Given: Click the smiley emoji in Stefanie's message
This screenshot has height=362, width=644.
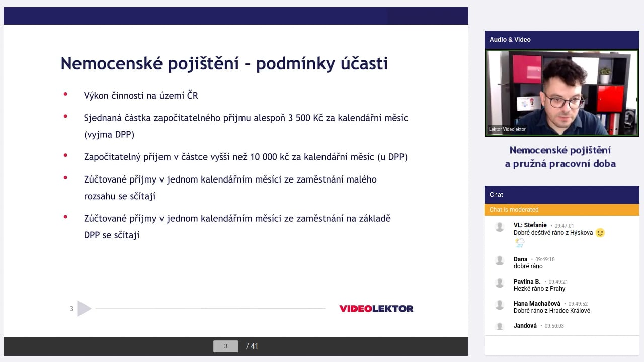Looking at the screenshot, I should tap(600, 233).
